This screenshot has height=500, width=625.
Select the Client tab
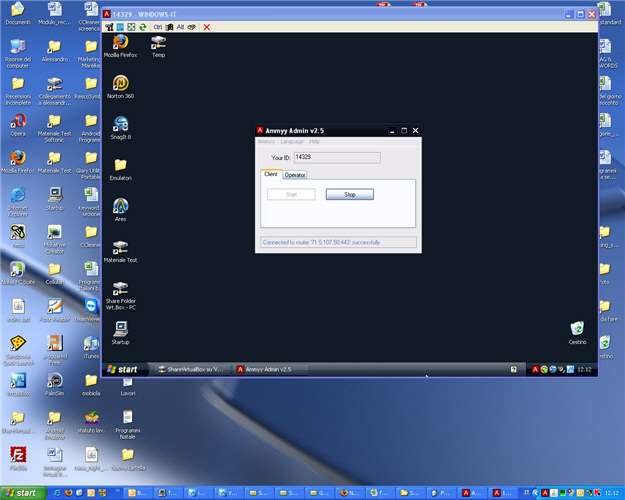[270, 174]
